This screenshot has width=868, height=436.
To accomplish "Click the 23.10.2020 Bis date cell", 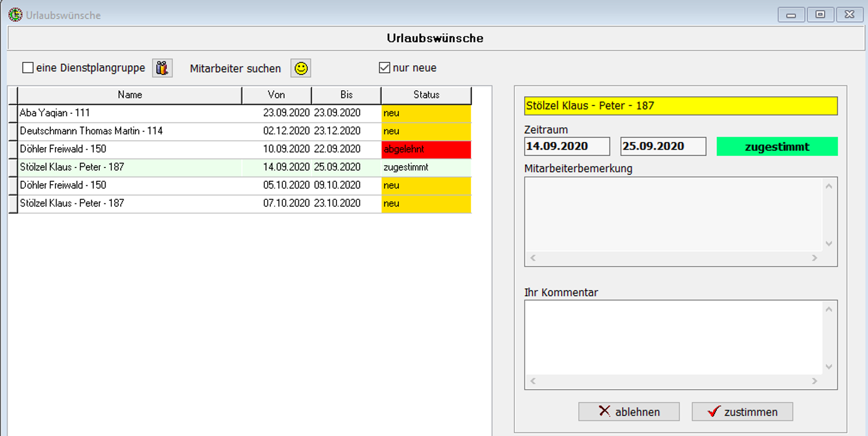I will tap(346, 203).
